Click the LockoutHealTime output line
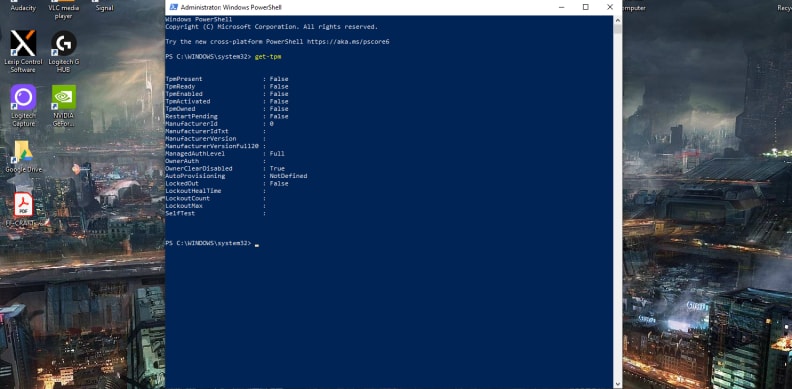The height and width of the screenshot is (389, 792). pos(216,191)
